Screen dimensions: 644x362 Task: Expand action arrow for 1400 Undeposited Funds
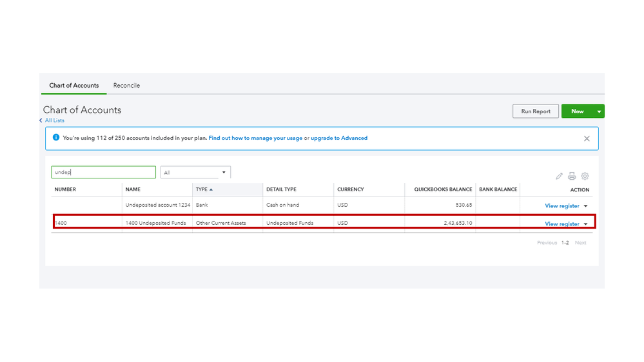(586, 224)
